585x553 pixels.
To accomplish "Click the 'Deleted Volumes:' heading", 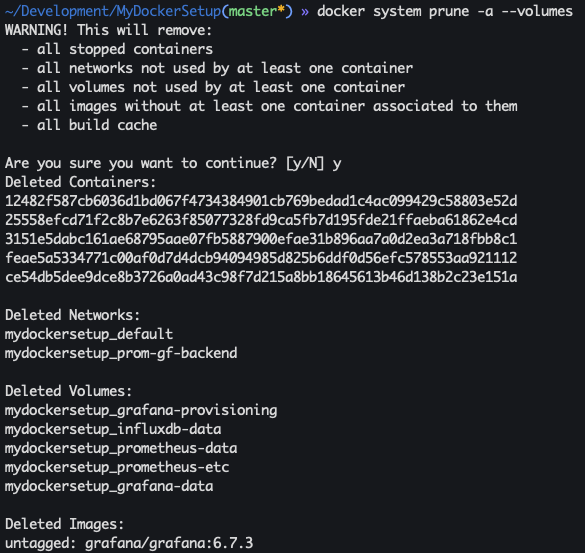I will (68, 391).
